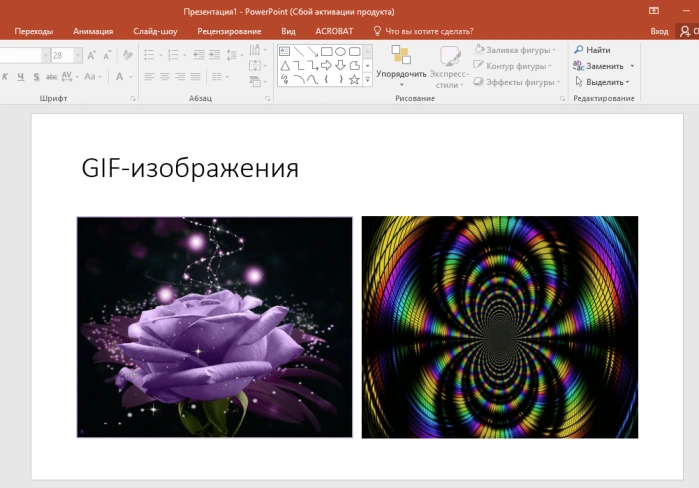
Task: Center the paragraph text
Action: (165, 77)
